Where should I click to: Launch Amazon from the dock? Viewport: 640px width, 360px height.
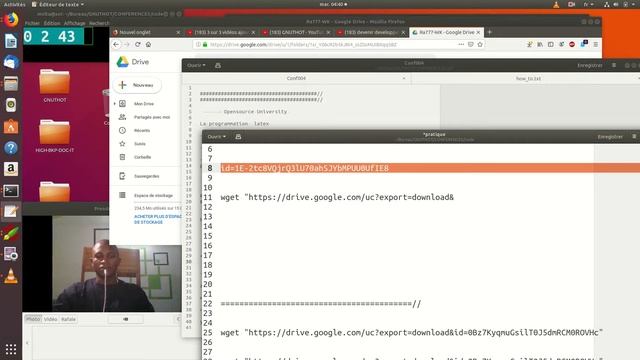pos(11,169)
